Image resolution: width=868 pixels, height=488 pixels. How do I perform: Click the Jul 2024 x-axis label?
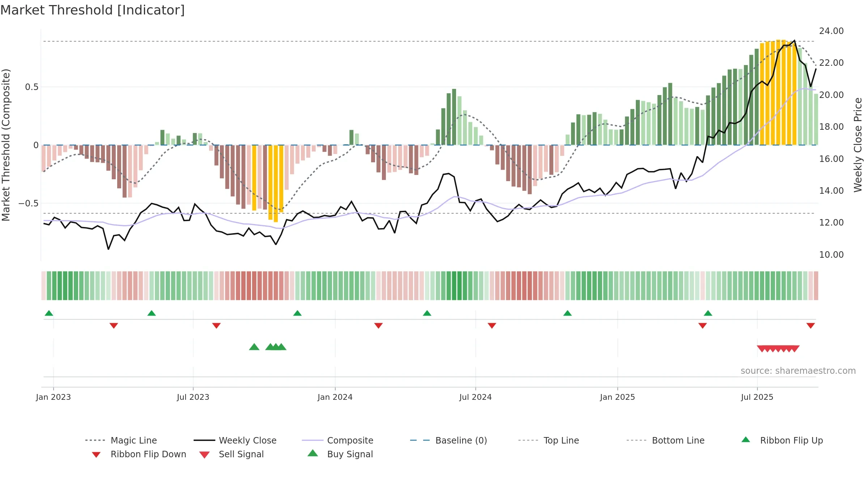[x=476, y=397]
